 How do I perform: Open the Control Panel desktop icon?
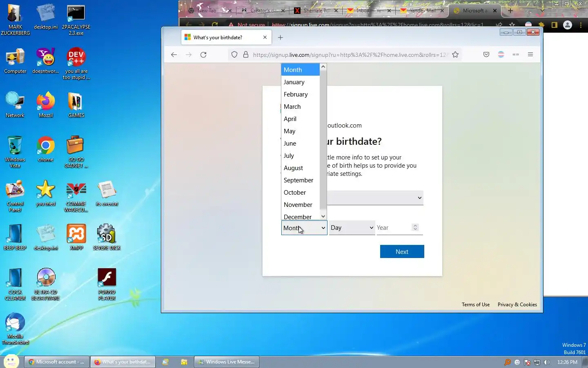click(x=15, y=196)
